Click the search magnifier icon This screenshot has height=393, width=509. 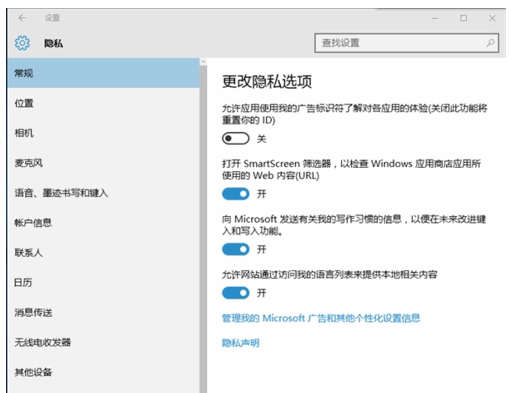click(x=490, y=43)
